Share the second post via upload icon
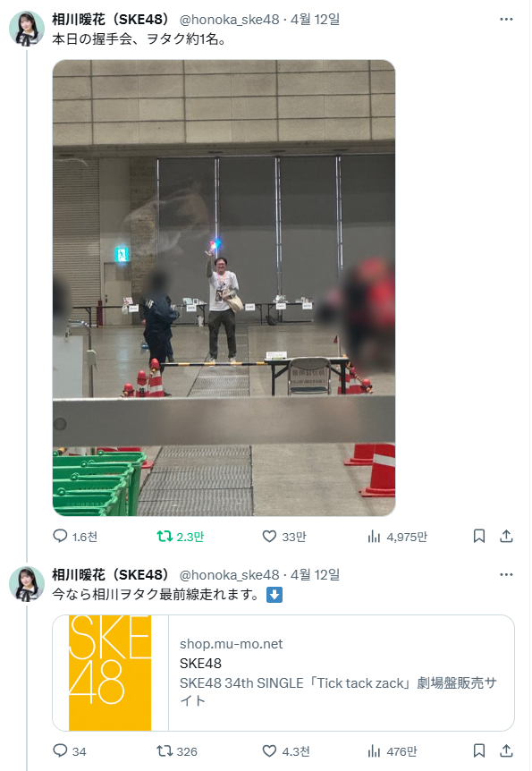This screenshot has height=771, width=532. coord(506,750)
